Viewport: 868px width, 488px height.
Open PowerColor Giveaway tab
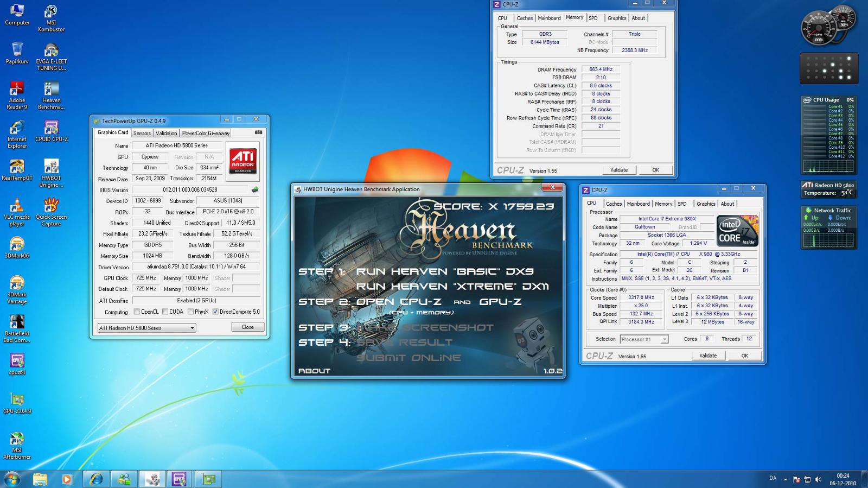[206, 133]
